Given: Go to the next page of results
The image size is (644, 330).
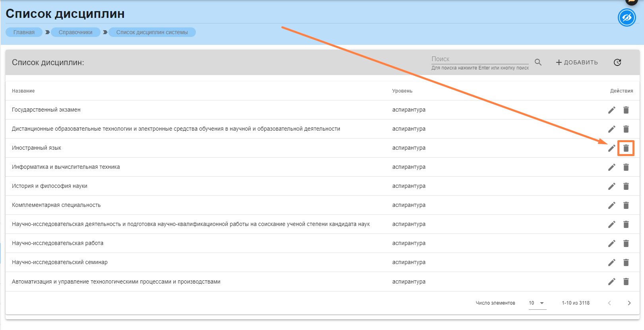Looking at the screenshot, I should tap(629, 303).
